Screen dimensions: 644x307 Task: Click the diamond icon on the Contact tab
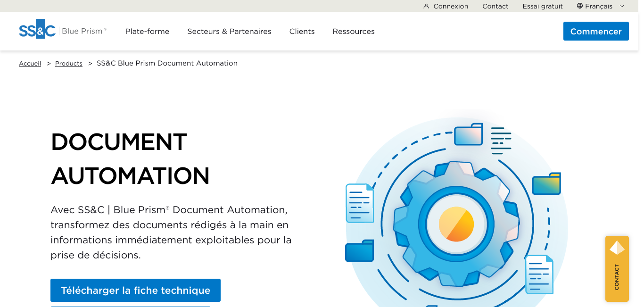click(617, 248)
